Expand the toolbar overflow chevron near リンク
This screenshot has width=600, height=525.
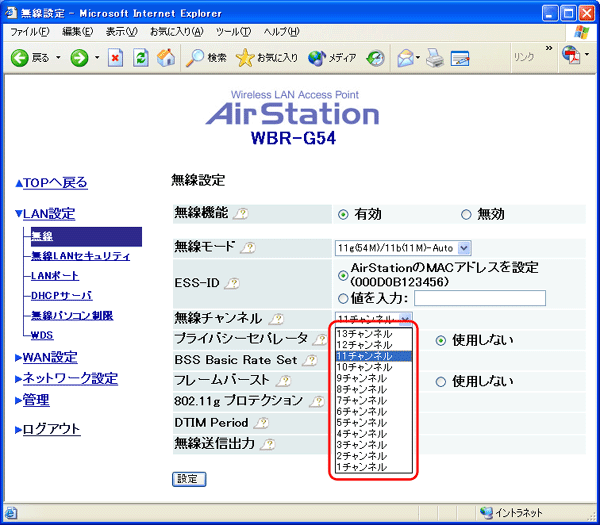(x=549, y=48)
